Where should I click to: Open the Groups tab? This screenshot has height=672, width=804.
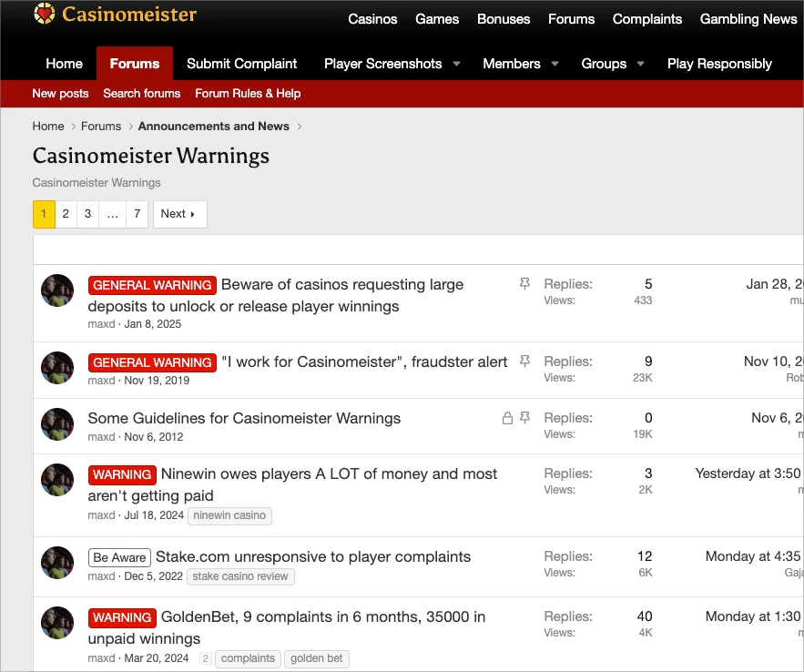(604, 64)
